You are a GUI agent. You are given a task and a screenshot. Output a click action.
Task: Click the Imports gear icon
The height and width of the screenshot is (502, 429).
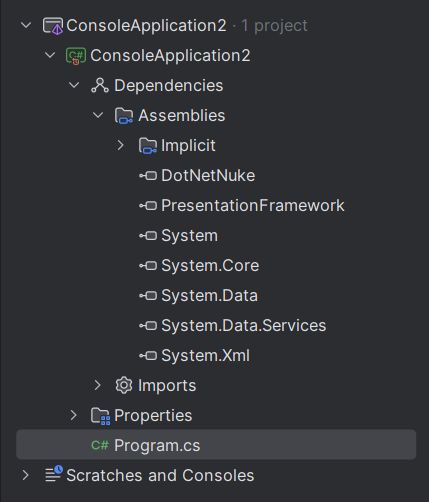click(x=124, y=385)
